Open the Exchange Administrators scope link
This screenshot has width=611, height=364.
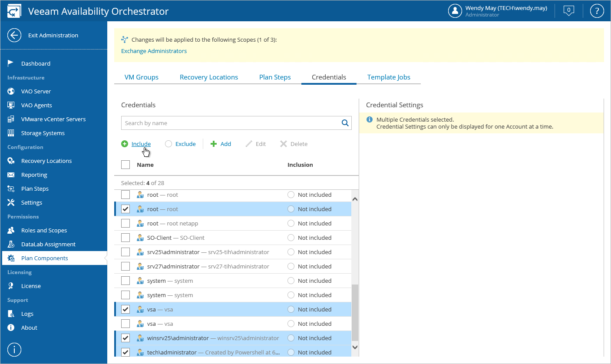(x=154, y=51)
